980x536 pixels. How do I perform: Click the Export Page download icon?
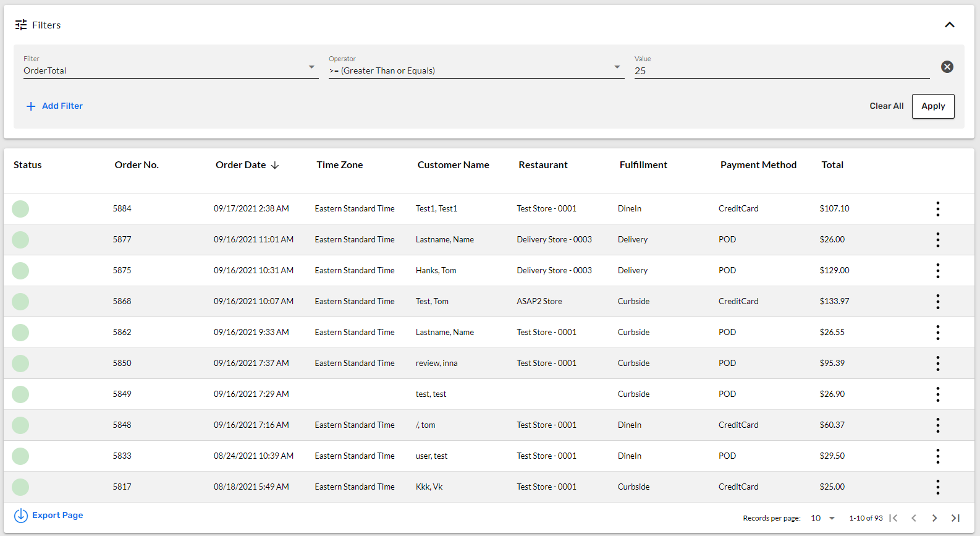coord(21,516)
